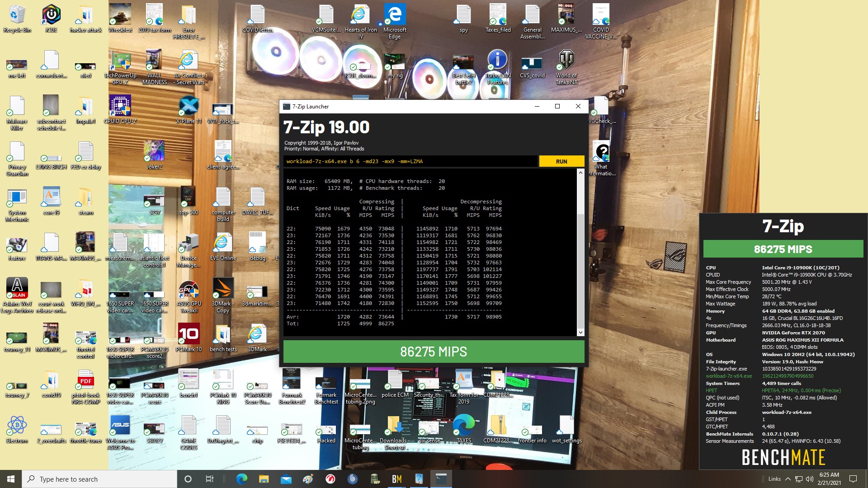868x488 pixels.
Task: Open Task View on the taskbar
Action: pyautogui.click(x=209, y=479)
